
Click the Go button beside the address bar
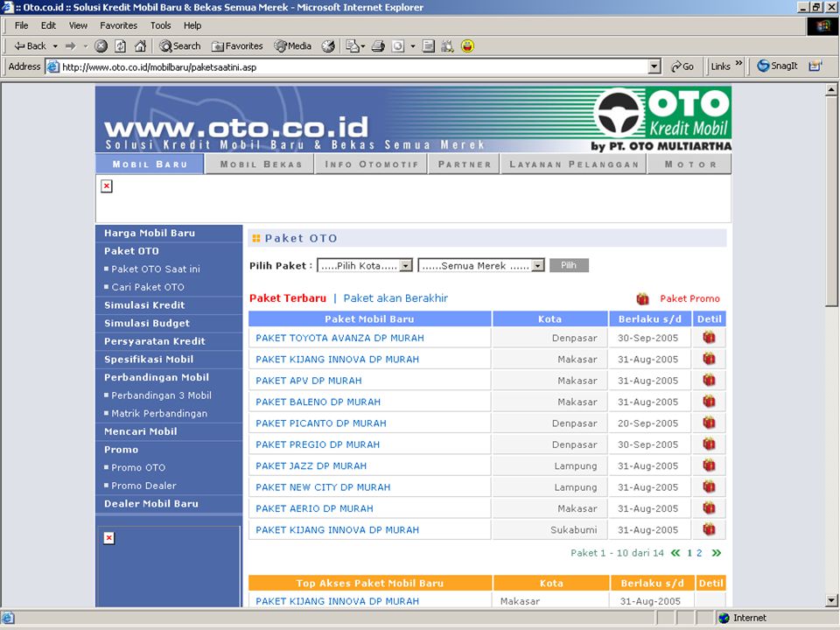pos(682,66)
